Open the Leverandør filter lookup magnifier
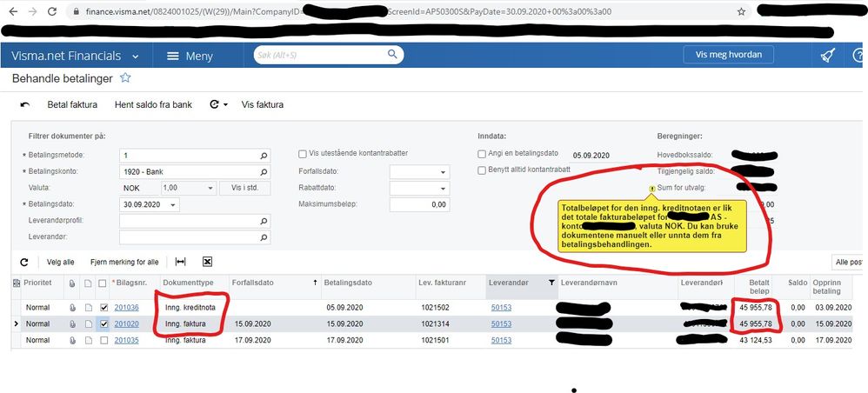This screenshot has height=393, width=868. 264,238
